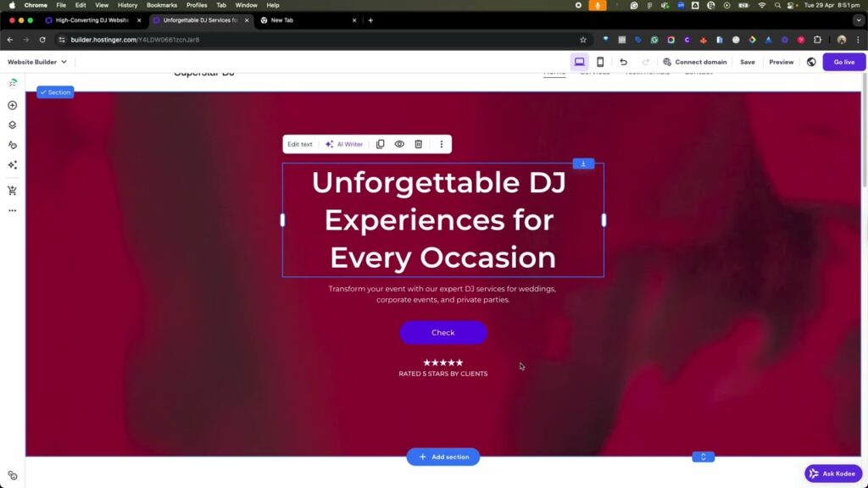Click the Go live button
The height and width of the screenshot is (488, 868).
pyautogui.click(x=843, y=61)
